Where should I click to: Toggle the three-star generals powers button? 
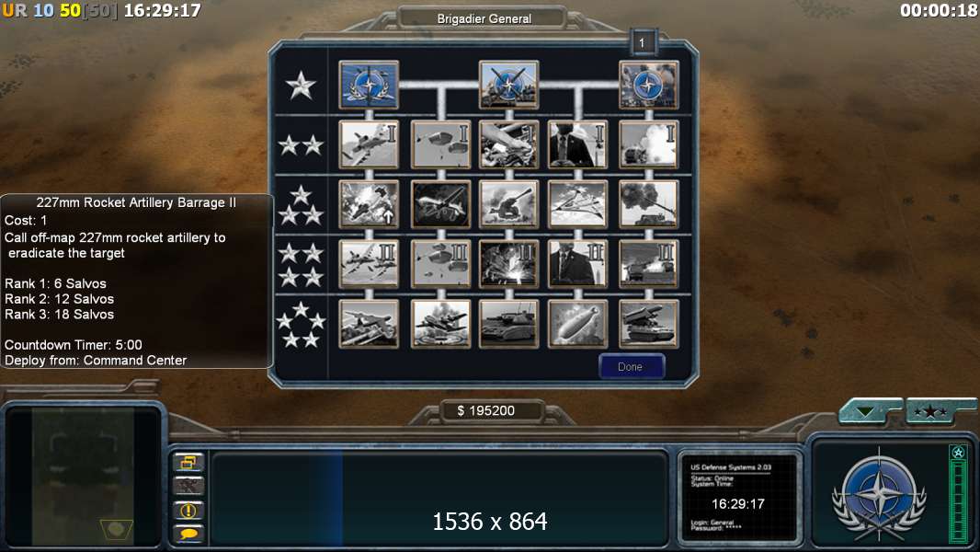[932, 411]
